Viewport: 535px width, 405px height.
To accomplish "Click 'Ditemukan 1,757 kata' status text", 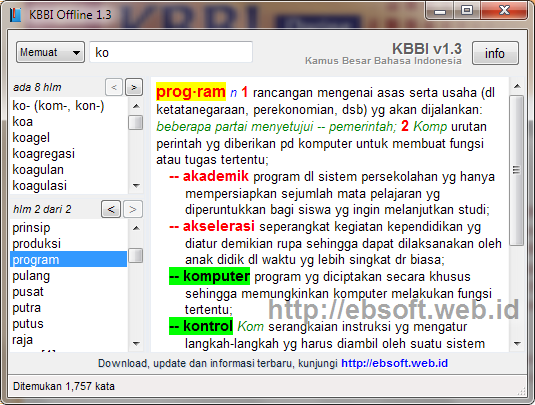I will (64, 386).
